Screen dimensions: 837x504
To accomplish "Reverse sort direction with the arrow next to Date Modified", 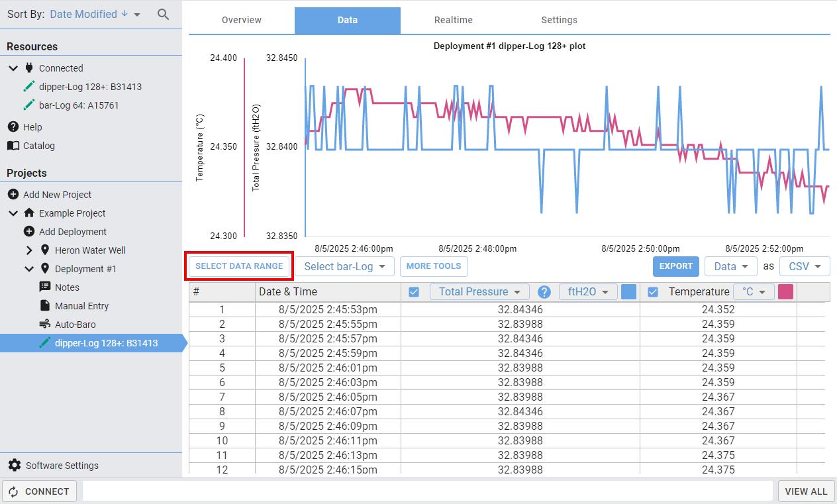I will pos(124,14).
